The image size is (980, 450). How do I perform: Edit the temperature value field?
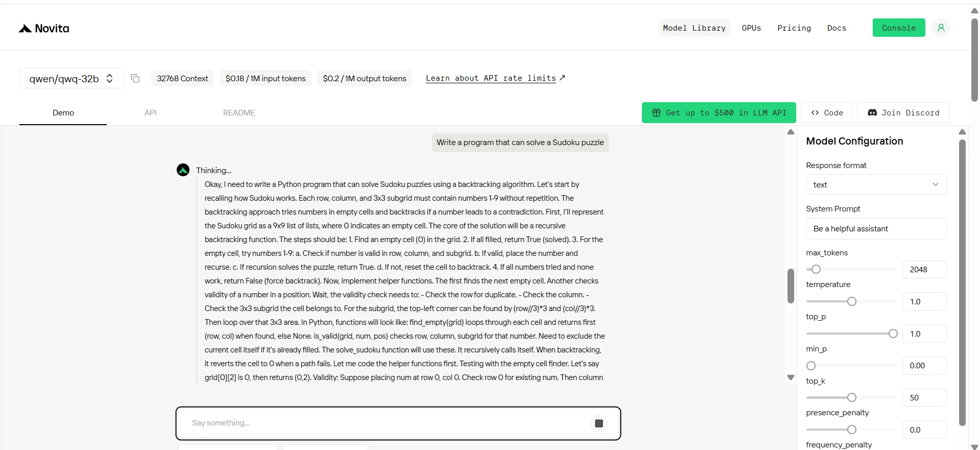924,301
